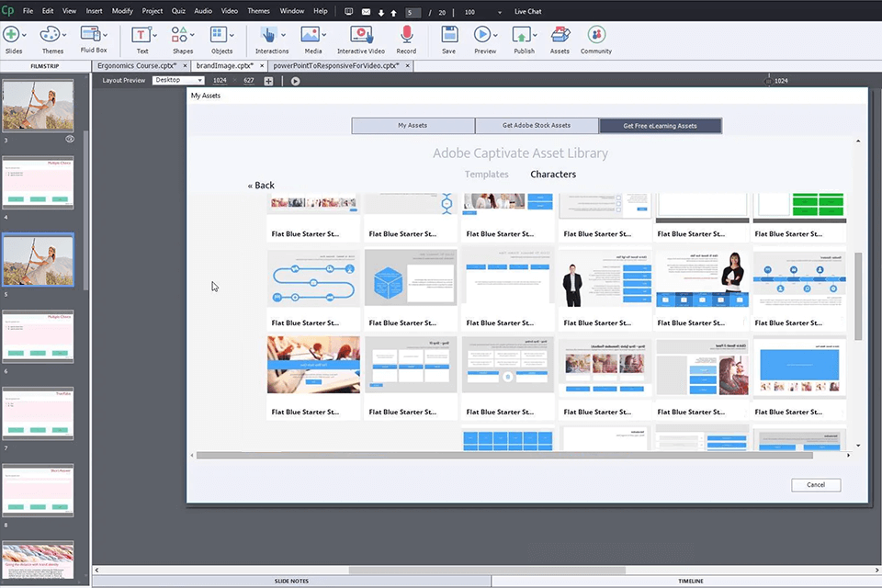Open the Audio menu
882x588 pixels.
[203, 11]
